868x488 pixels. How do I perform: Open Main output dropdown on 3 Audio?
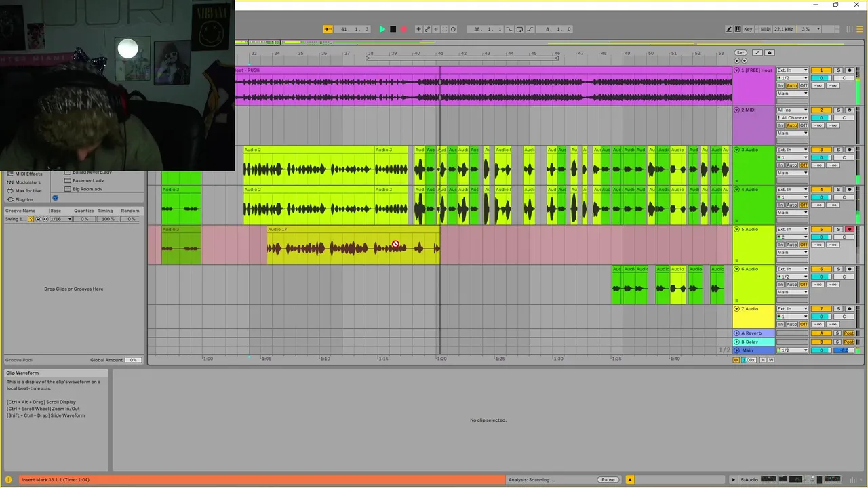pyautogui.click(x=792, y=173)
